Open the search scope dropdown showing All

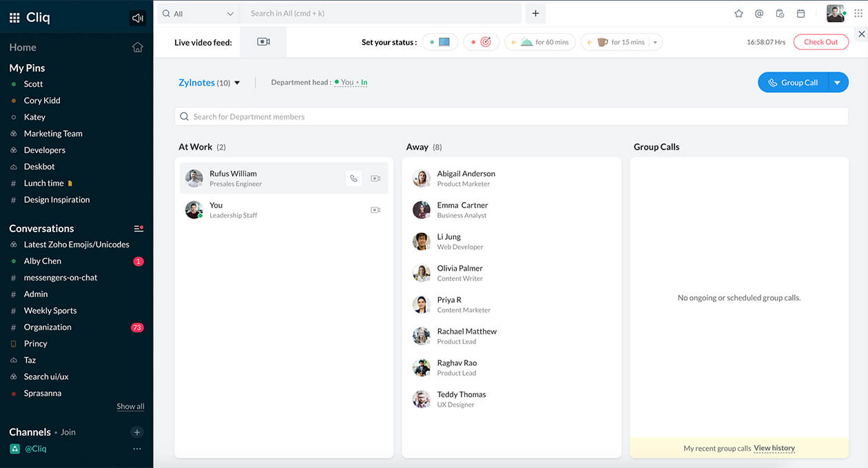(198, 14)
